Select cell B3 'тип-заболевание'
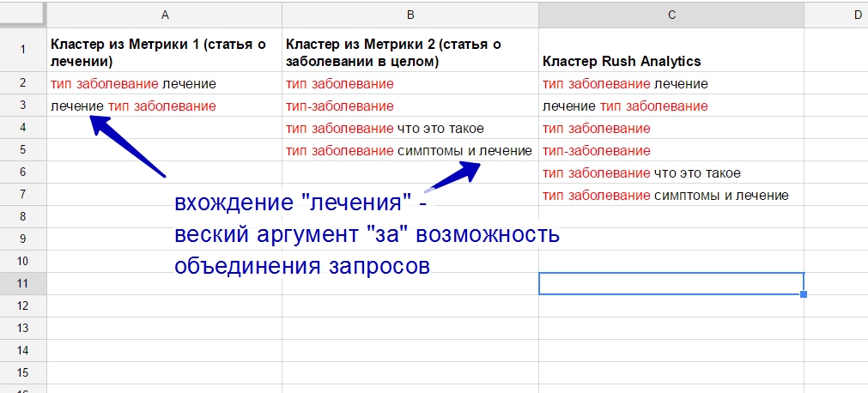This screenshot has width=868, height=393. click(340, 106)
